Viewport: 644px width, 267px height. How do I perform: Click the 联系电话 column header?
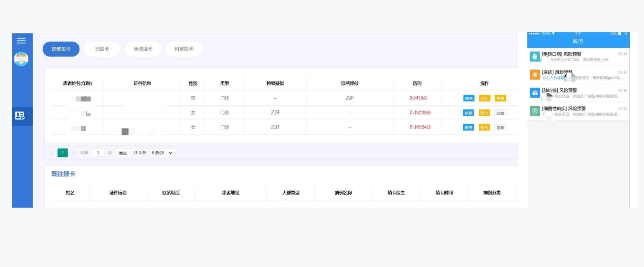tap(171, 193)
